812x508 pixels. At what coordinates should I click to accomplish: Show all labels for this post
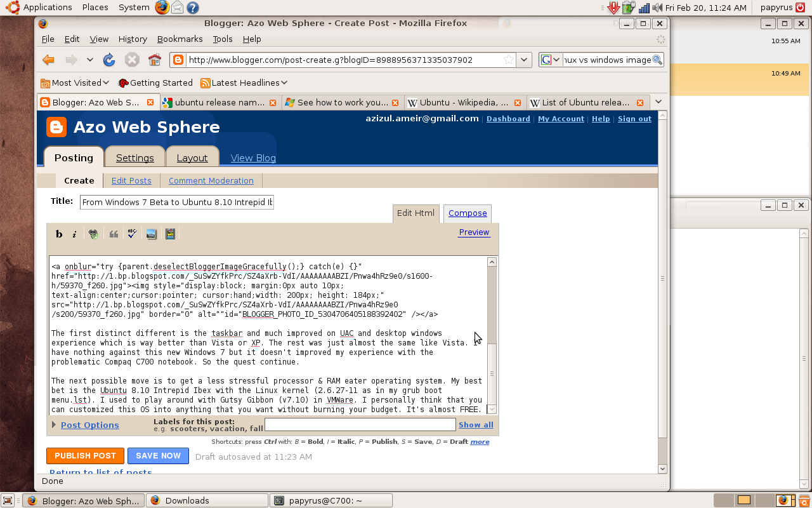click(476, 425)
